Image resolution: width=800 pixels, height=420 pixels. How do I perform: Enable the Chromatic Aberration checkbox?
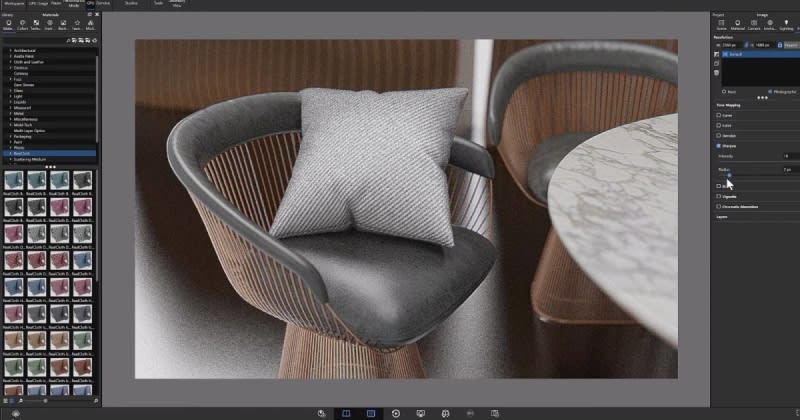click(719, 206)
